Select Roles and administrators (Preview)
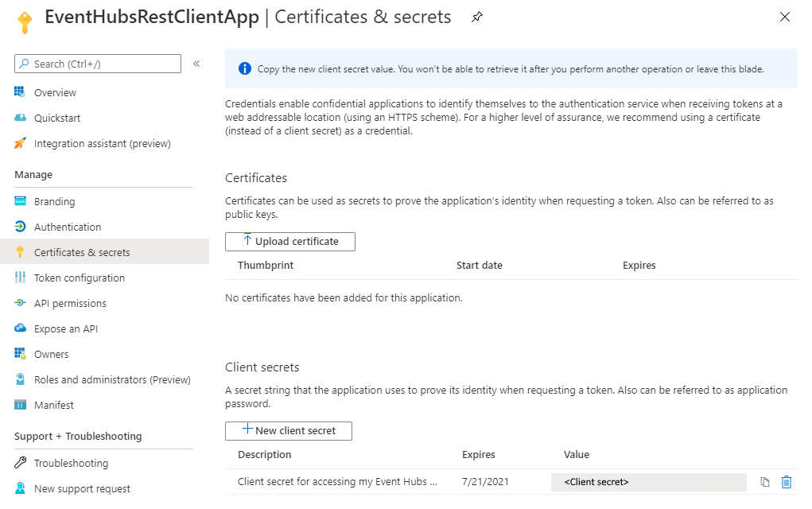Screen dimensions: 812x509 tap(112, 380)
